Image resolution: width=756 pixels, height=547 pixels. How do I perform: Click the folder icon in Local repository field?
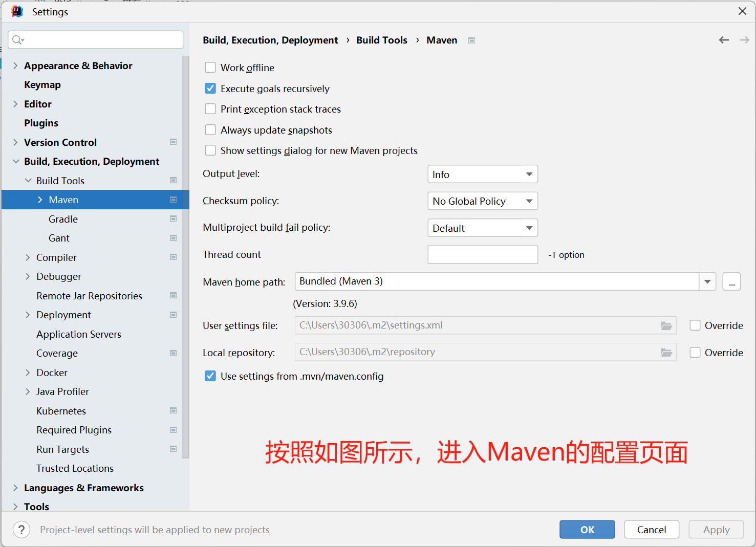pyautogui.click(x=666, y=352)
